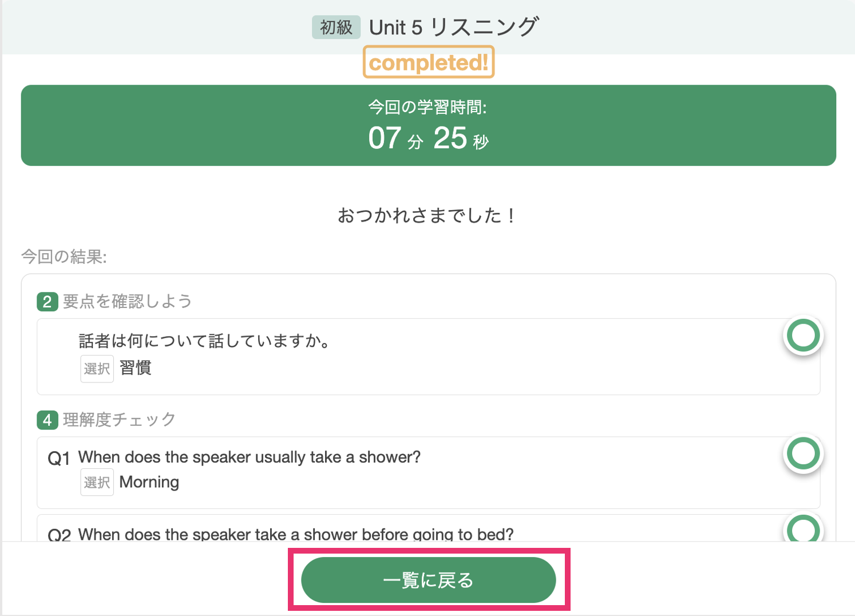The width and height of the screenshot is (855, 616).
Task: Click the 話者は何について話していますか question text
Action: [x=204, y=341]
